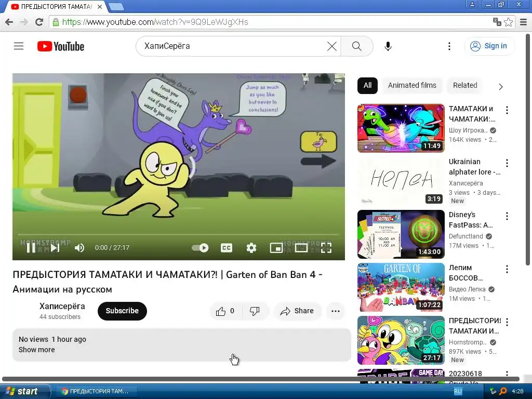Click Лепим БОССОВ video title
Screen dimensions: 532x399
(466, 273)
